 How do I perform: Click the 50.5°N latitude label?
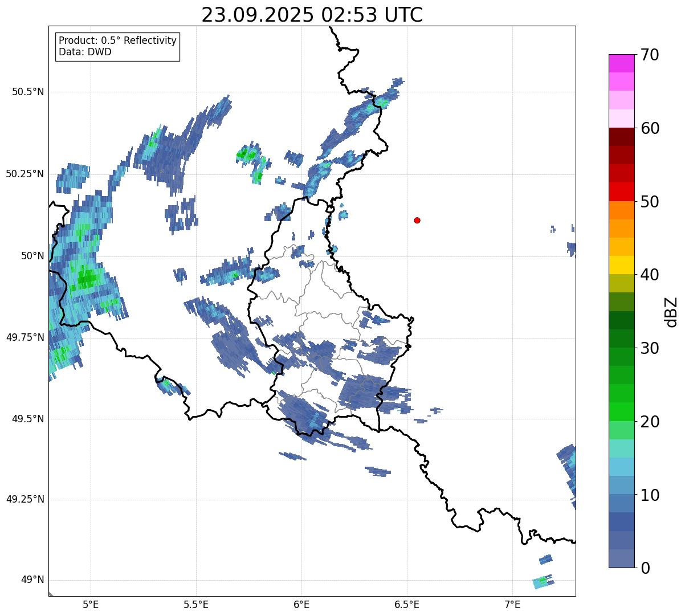point(27,92)
